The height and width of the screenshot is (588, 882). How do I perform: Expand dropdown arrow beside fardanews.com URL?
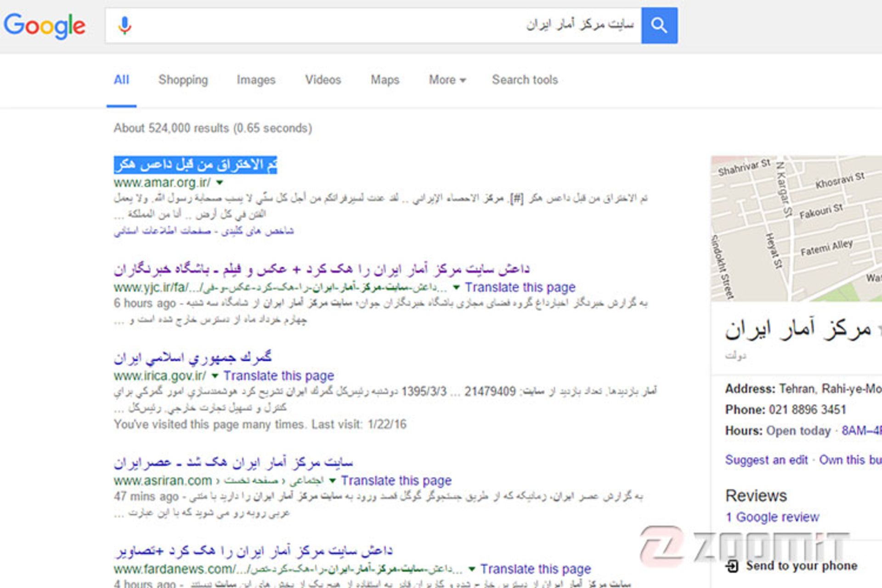click(471, 570)
